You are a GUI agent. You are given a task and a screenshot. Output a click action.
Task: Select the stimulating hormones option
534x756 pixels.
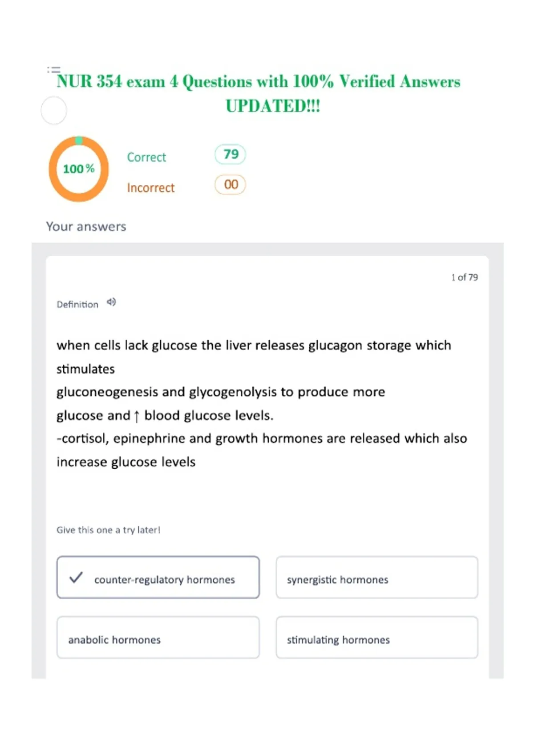coord(377,637)
